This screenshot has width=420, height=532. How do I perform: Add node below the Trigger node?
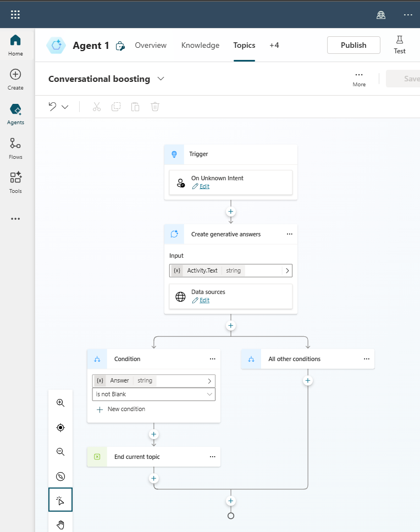point(231,212)
